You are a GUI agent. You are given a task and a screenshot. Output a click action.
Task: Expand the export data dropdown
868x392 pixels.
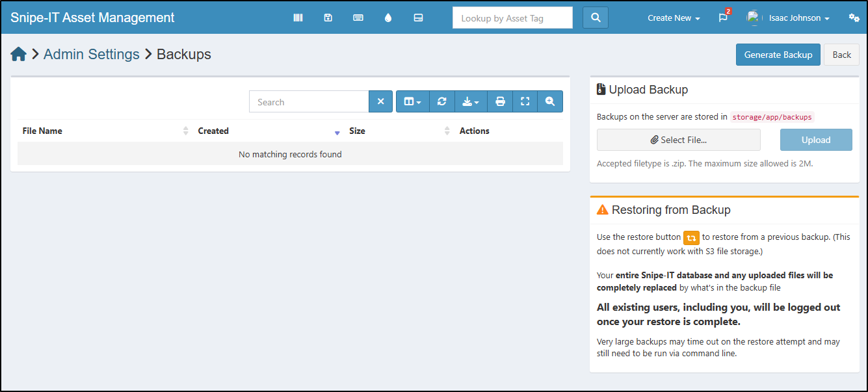pyautogui.click(x=471, y=101)
